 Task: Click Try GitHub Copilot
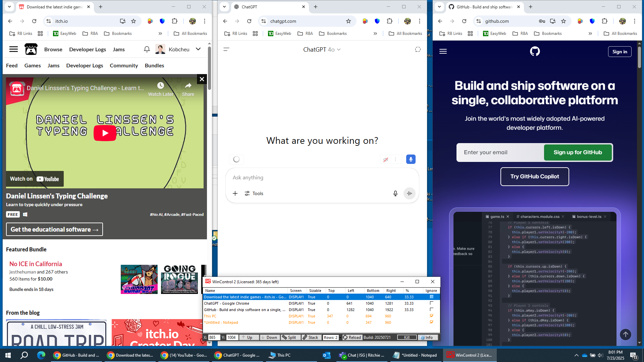pyautogui.click(x=535, y=177)
